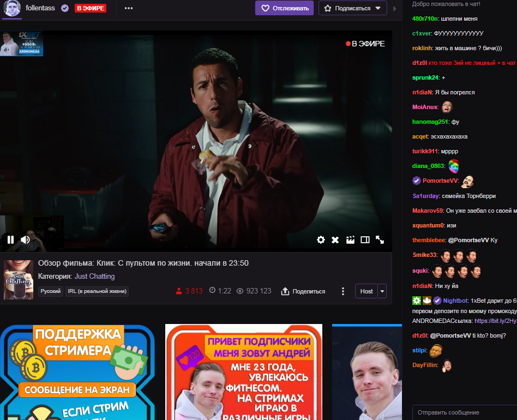The height and width of the screenshot is (420, 517).
Task: Click username xquantum0 in chat
Action: coord(428,225)
